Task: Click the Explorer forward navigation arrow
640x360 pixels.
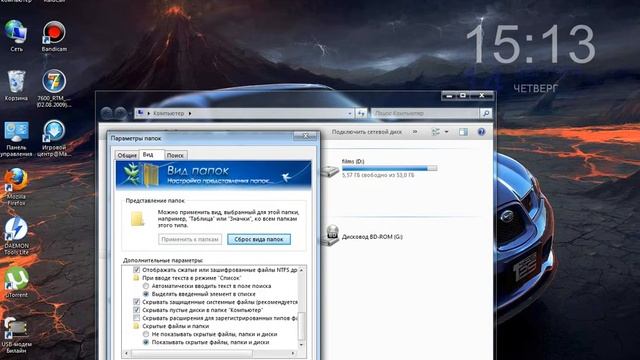Action: 120,113
